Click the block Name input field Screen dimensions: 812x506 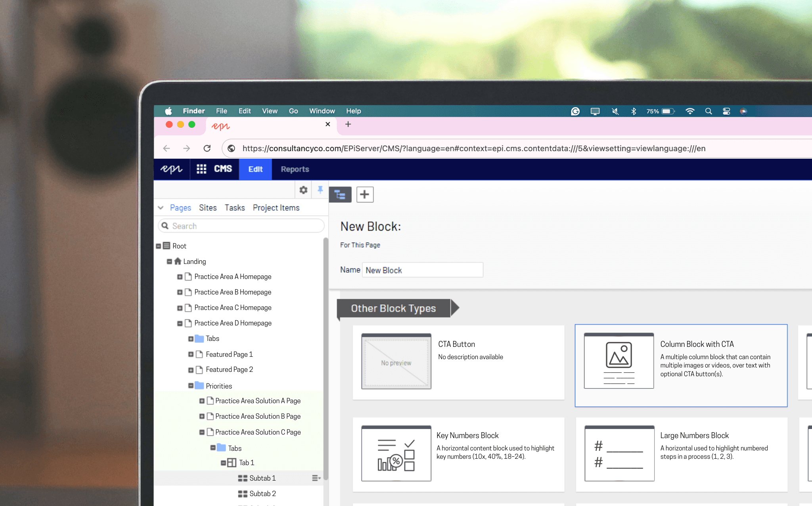click(x=423, y=270)
